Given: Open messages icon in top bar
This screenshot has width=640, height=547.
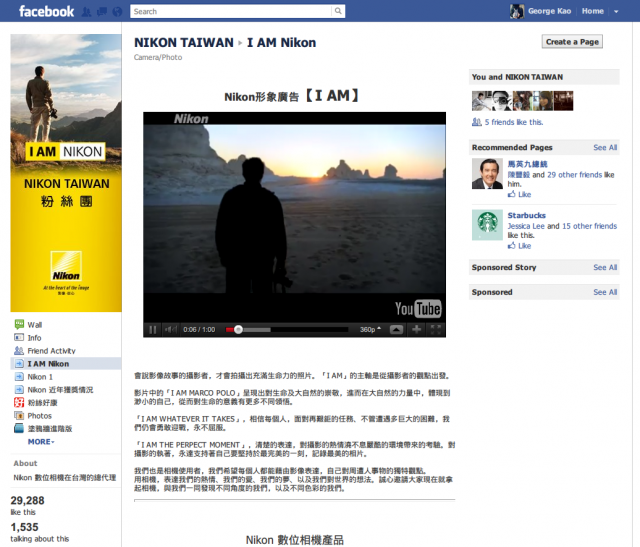Looking at the screenshot, I should point(102,12).
